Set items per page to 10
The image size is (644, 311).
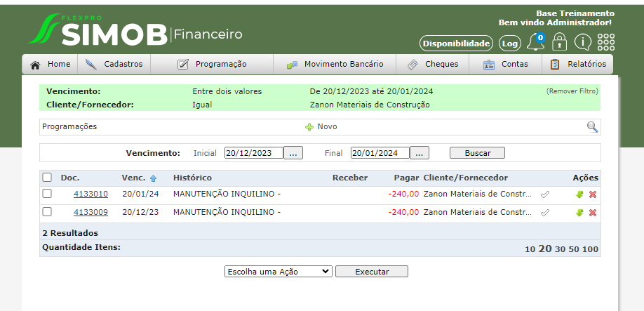click(530, 249)
